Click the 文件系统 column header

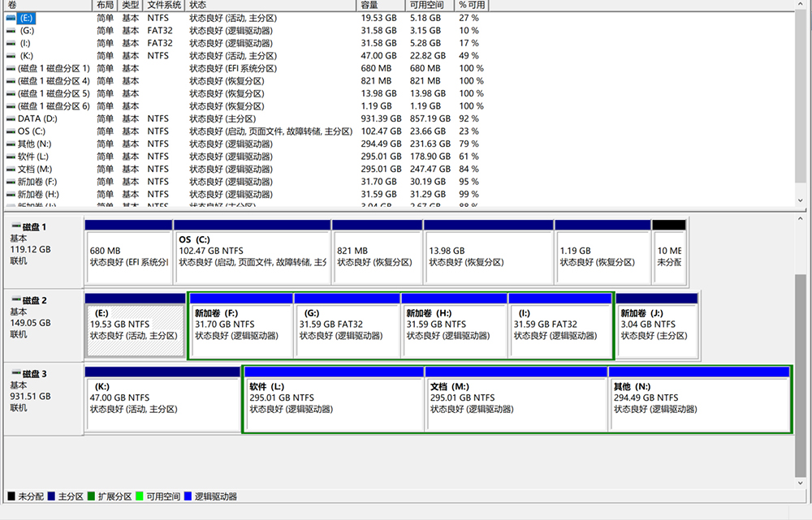[164, 5]
